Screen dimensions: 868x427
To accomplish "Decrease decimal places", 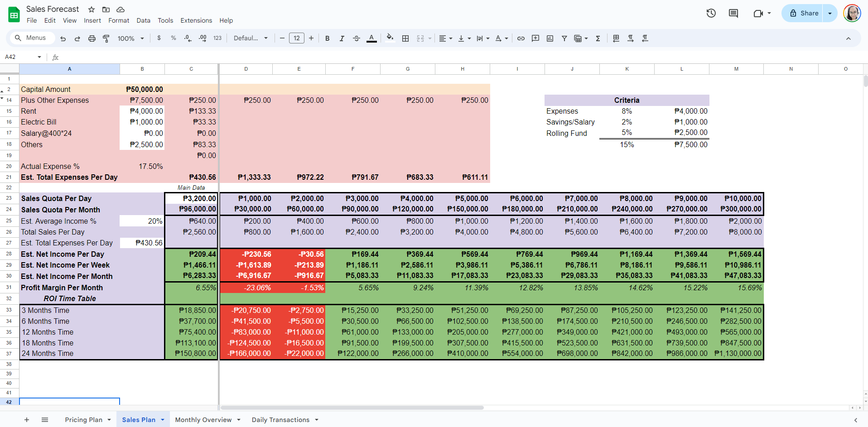I will (188, 38).
